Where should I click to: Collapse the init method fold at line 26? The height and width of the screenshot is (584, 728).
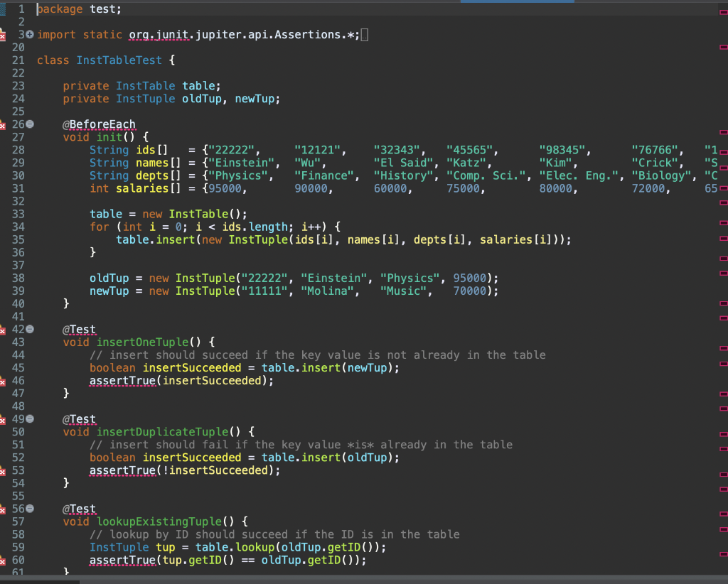tap(30, 124)
